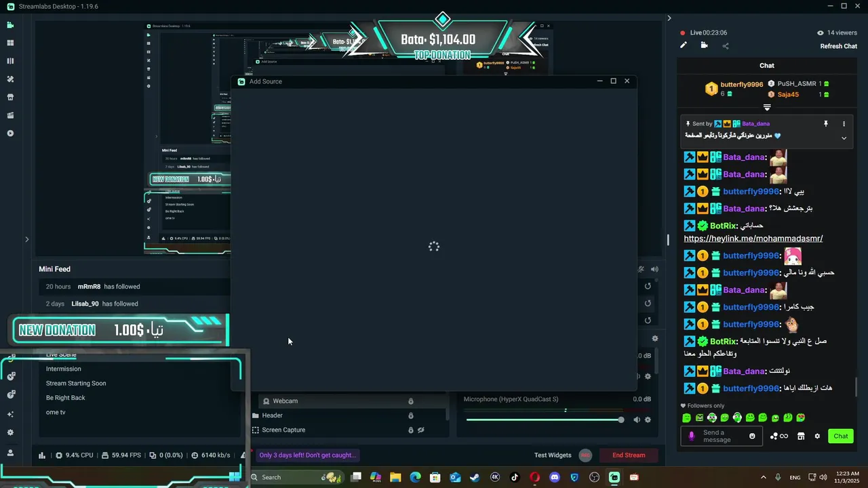
Task: Click the edit stream info pencil icon
Action: [x=684, y=45]
